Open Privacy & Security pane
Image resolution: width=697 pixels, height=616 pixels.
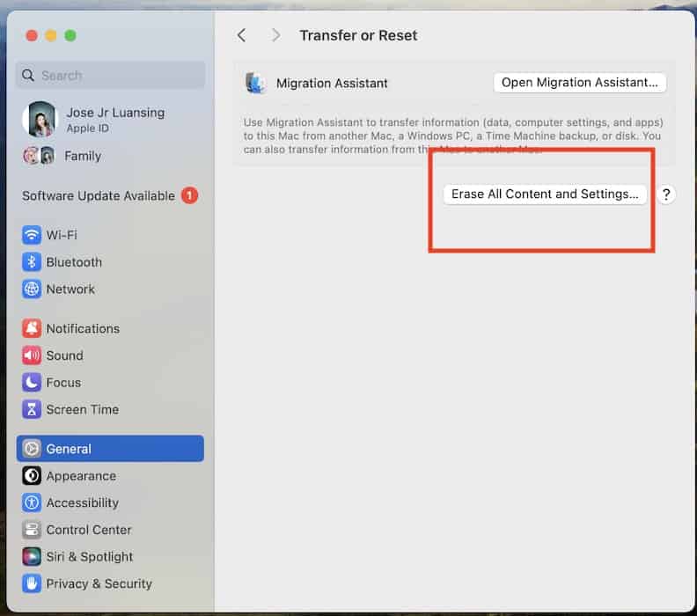pyautogui.click(x=99, y=583)
